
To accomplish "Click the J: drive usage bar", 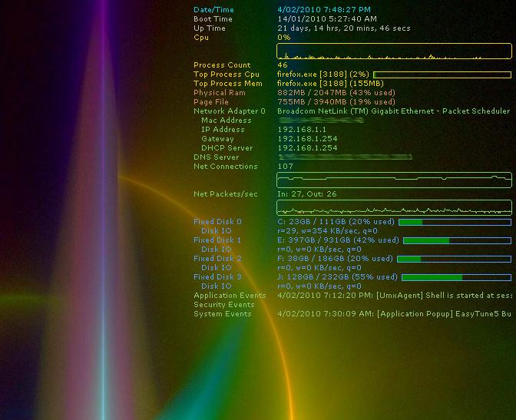I will click(456, 277).
